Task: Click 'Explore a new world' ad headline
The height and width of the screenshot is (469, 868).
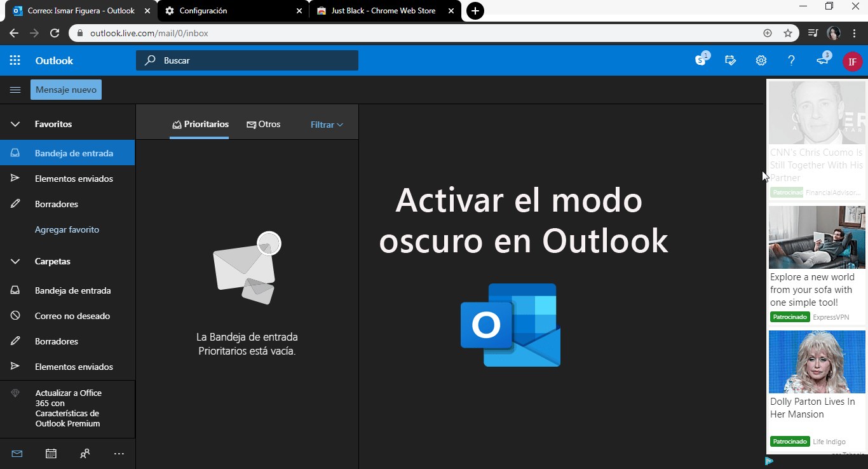Action: click(813, 290)
